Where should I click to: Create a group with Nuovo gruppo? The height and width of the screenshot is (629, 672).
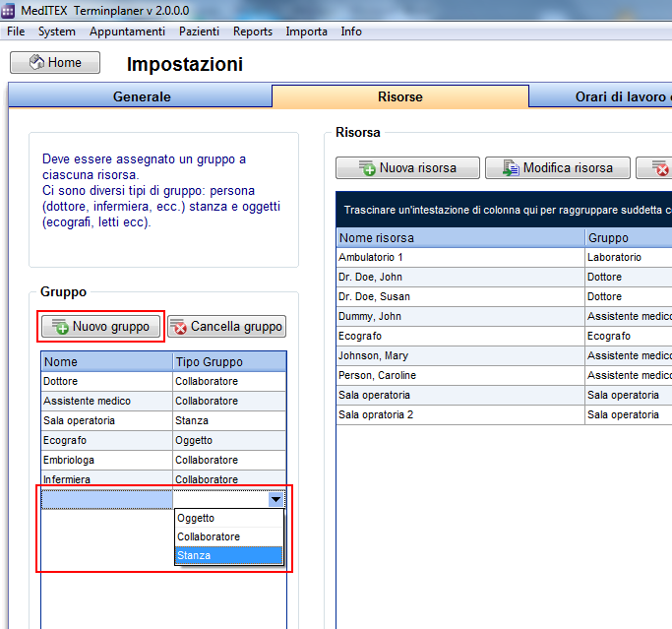(100, 326)
